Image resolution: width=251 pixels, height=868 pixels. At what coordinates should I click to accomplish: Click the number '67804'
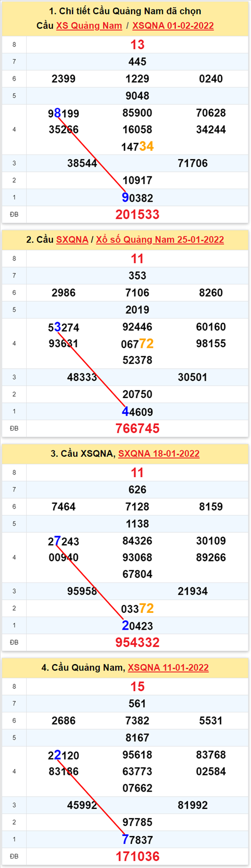click(138, 574)
